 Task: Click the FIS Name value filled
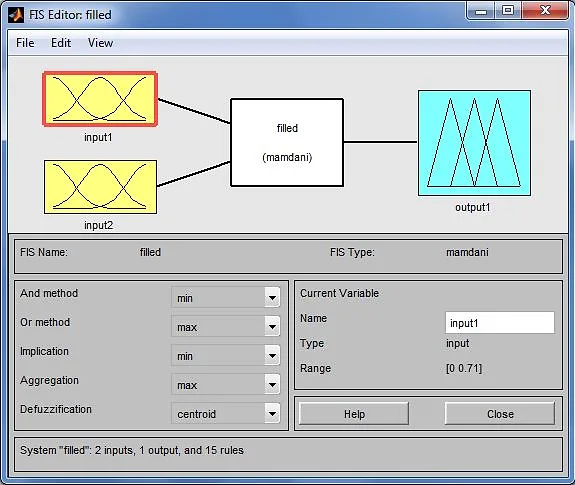pyautogui.click(x=150, y=252)
